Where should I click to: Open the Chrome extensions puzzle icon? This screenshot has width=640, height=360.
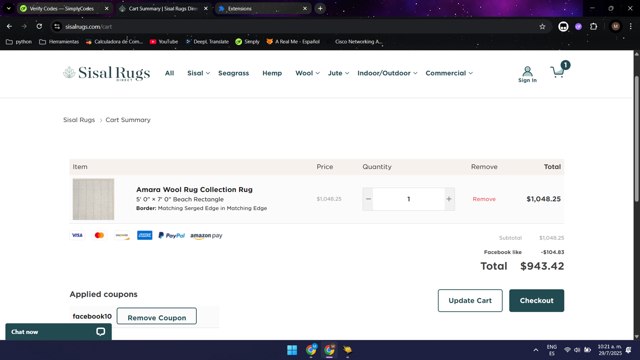(593, 27)
